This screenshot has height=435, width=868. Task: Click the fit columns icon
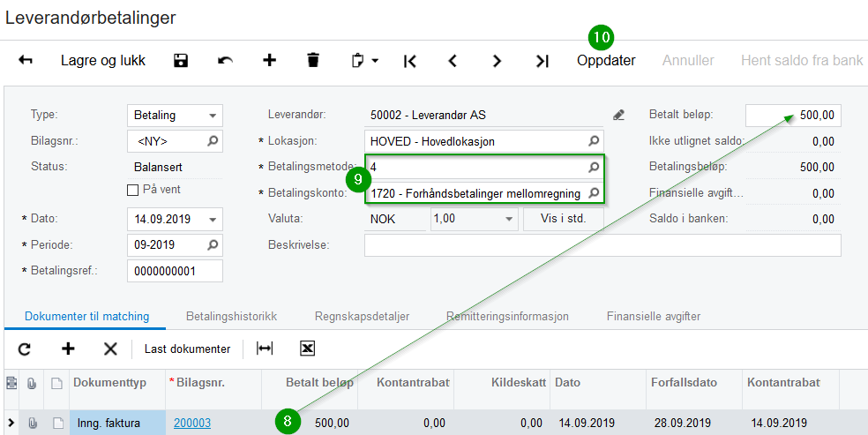265,349
